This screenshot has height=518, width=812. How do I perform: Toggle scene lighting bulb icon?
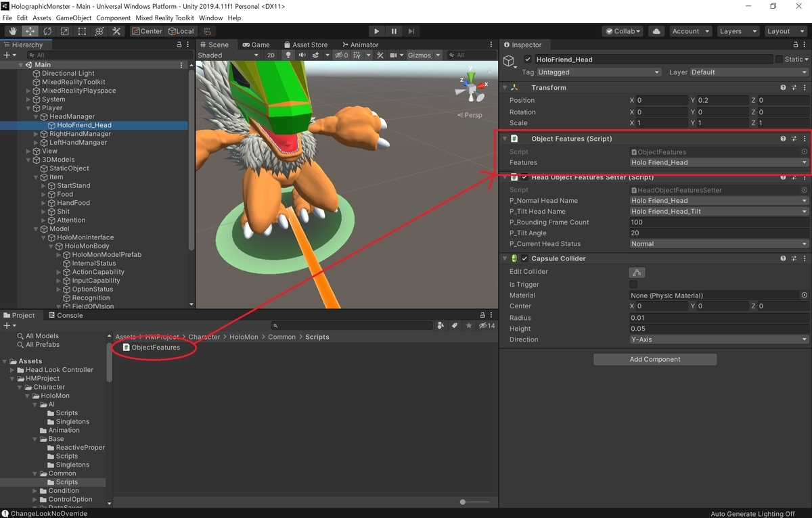(x=288, y=55)
